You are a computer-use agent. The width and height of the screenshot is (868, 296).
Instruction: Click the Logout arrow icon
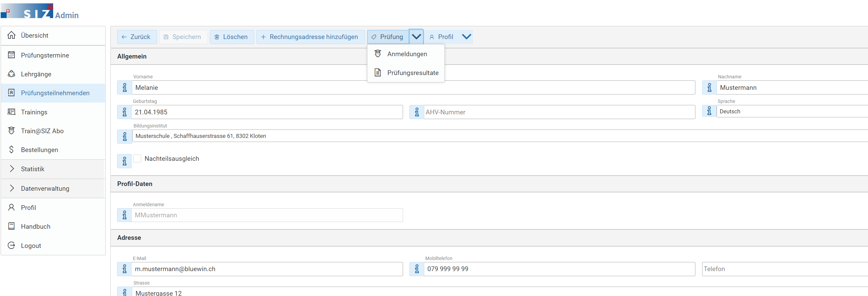[x=11, y=245]
